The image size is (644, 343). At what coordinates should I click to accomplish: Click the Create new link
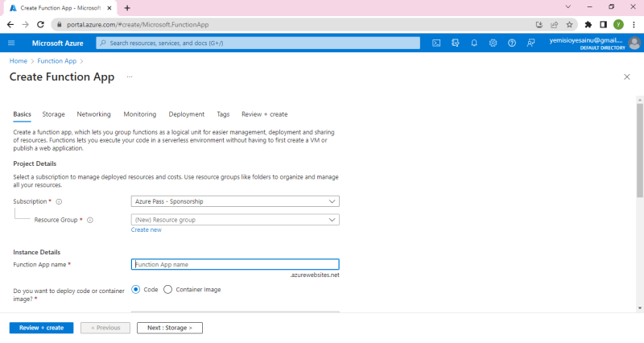click(x=147, y=230)
